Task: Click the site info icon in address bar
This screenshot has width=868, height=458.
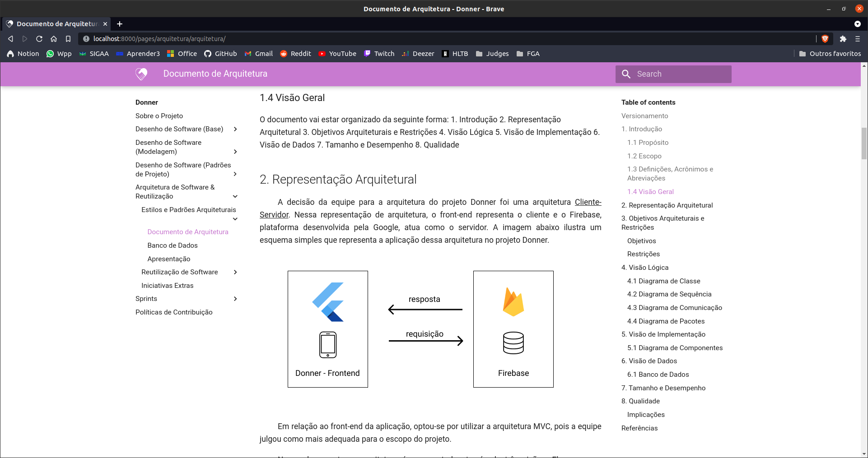Action: click(86, 39)
